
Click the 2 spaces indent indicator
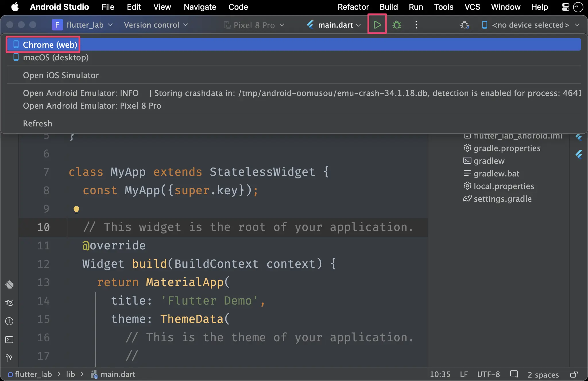[x=543, y=374]
